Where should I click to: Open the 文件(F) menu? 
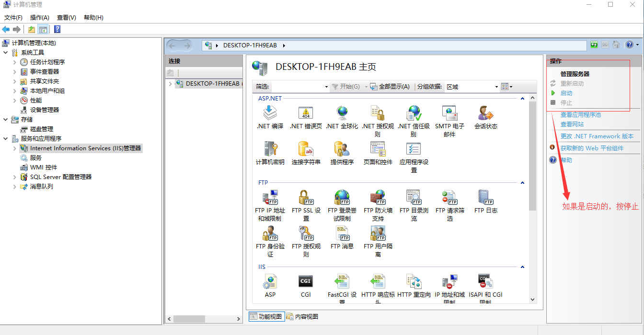13,18
